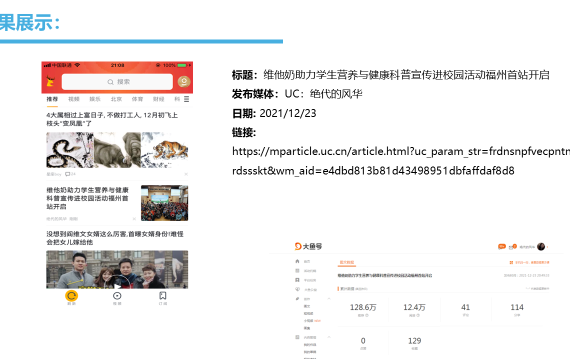The width and height of the screenshot is (570, 360).
Task: Switch to the 北京 tab
Action: (116, 99)
